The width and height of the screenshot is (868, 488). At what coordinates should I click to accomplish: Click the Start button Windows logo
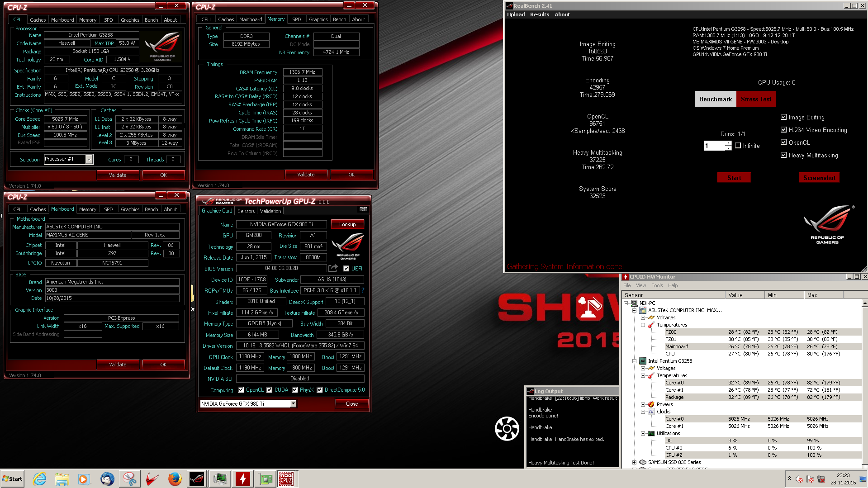pos(12,479)
